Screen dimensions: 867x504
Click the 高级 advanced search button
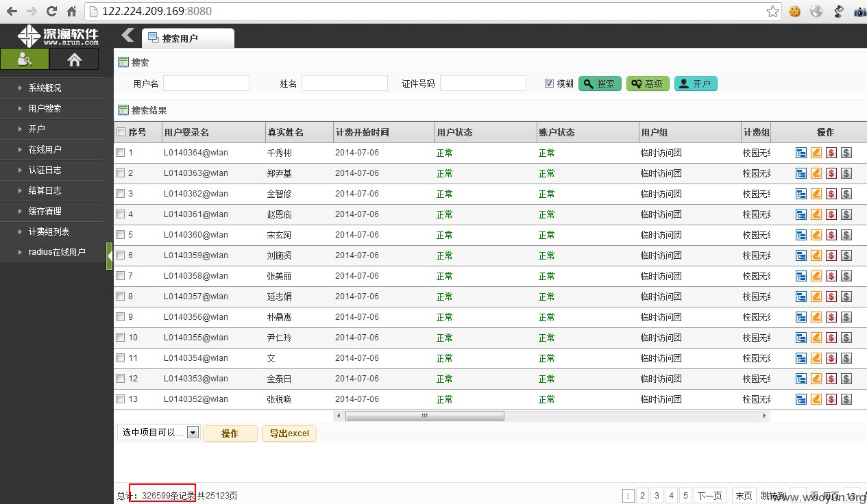(648, 84)
